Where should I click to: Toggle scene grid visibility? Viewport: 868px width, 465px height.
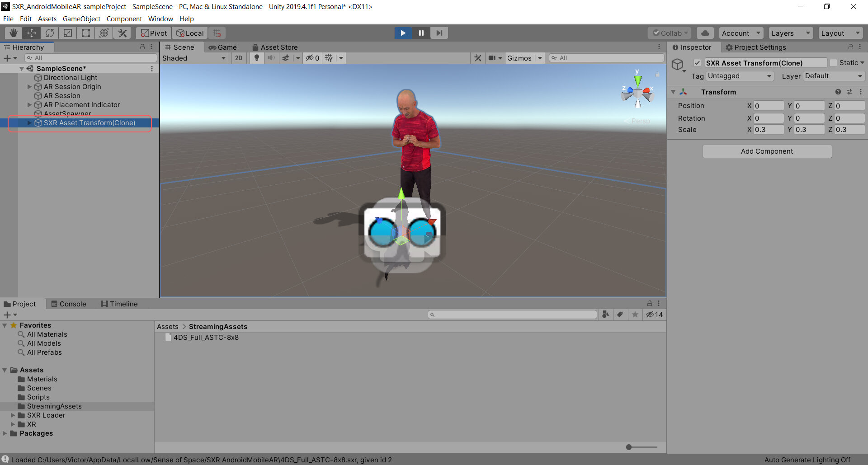(329, 58)
